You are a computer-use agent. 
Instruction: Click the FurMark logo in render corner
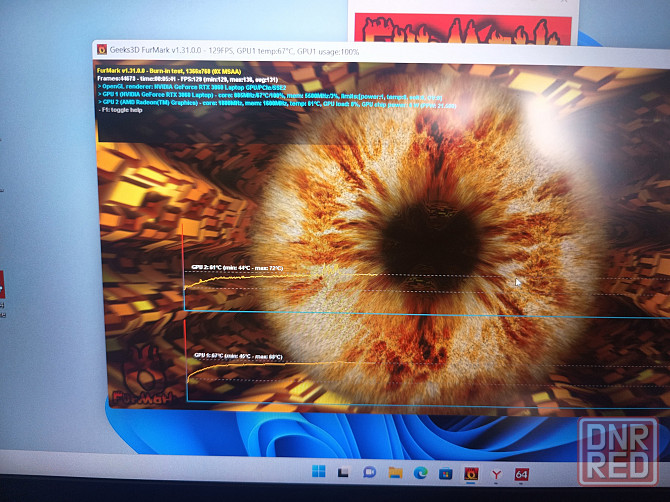click(x=144, y=376)
